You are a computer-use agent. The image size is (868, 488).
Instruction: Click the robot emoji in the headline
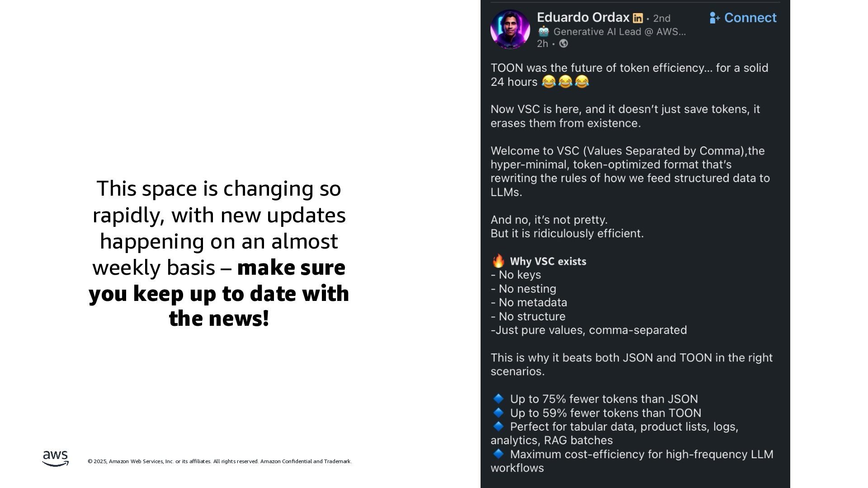(543, 32)
